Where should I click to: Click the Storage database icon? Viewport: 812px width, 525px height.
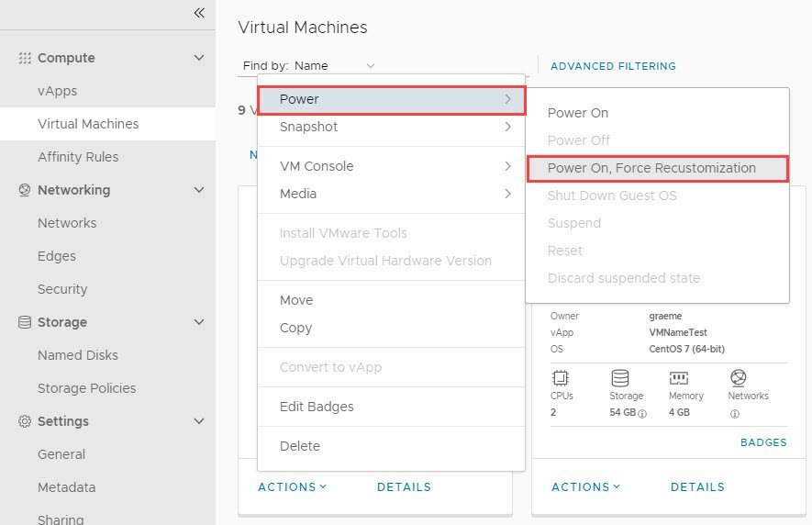click(x=25, y=322)
